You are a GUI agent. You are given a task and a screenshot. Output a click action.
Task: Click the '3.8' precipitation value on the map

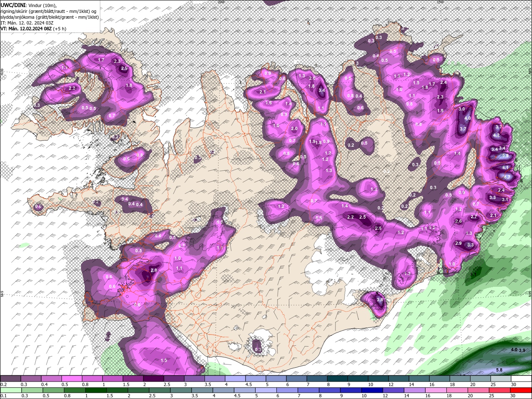point(379,300)
